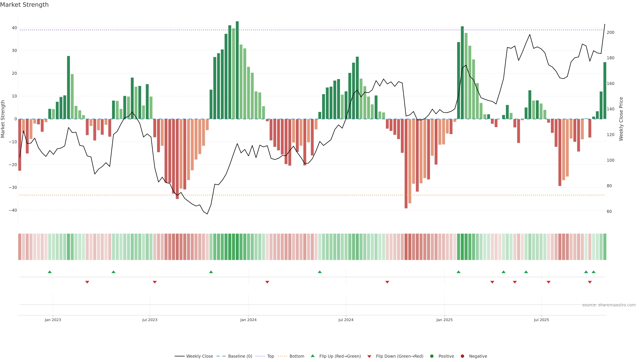Click Flip Down (Green→Red) legend triangle
Viewport: 644px width, 362px height.
tap(369, 356)
